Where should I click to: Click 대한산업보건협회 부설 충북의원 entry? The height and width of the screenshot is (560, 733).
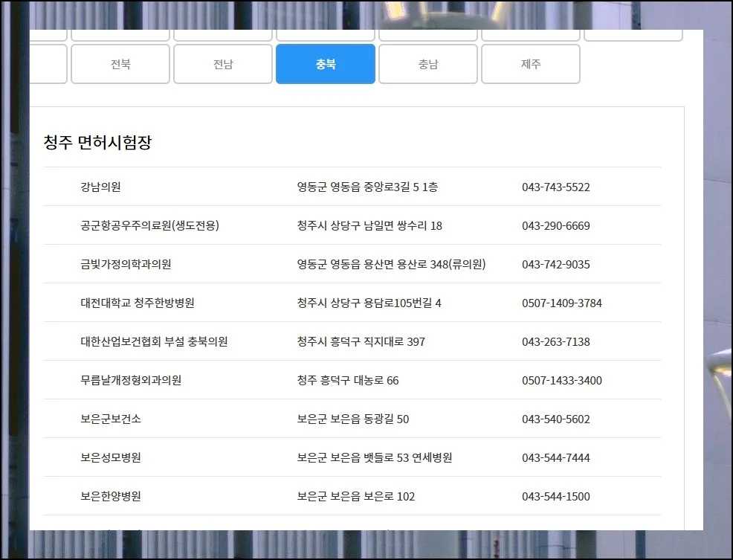154,342
